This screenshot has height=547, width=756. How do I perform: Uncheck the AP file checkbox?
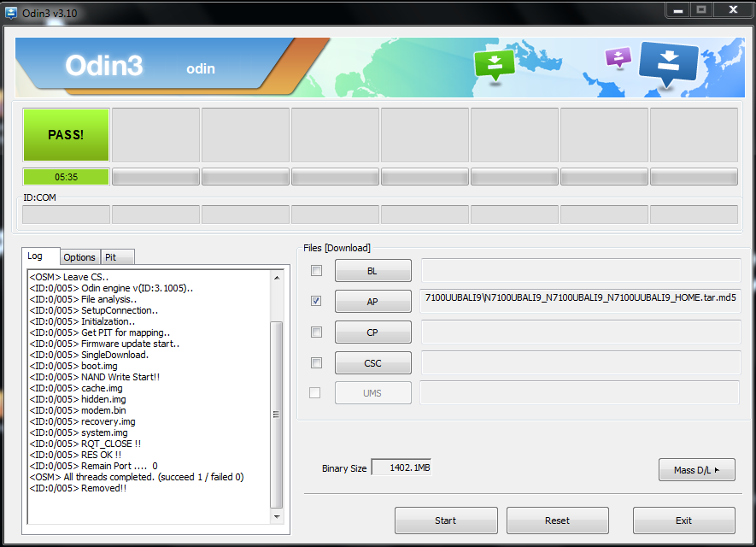tap(316, 301)
